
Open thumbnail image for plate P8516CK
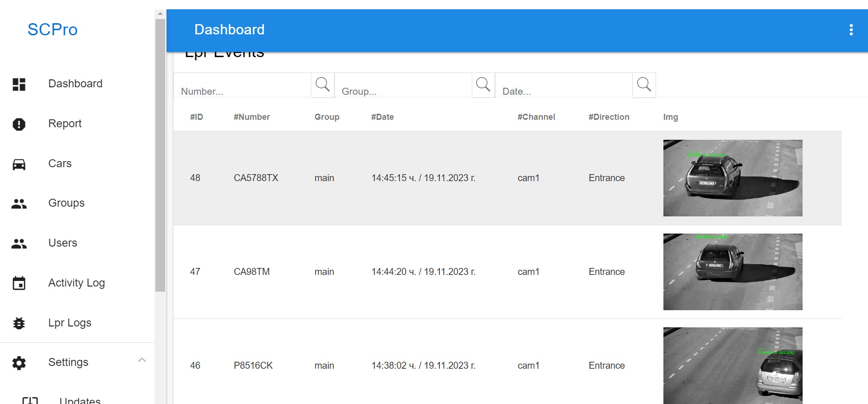click(x=733, y=365)
